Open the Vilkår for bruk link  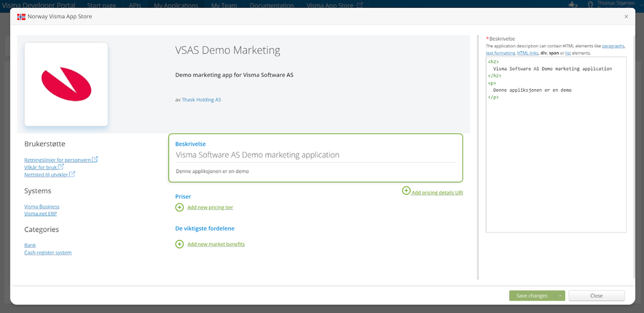coord(41,167)
